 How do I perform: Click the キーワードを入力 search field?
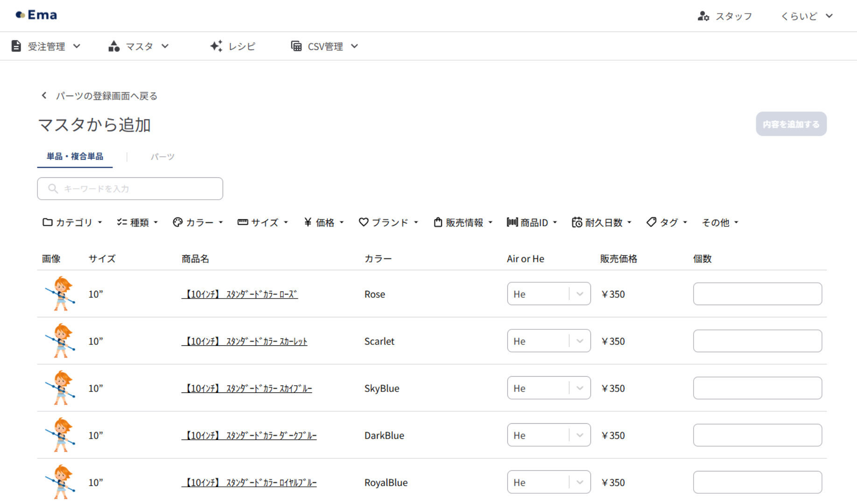click(x=130, y=189)
